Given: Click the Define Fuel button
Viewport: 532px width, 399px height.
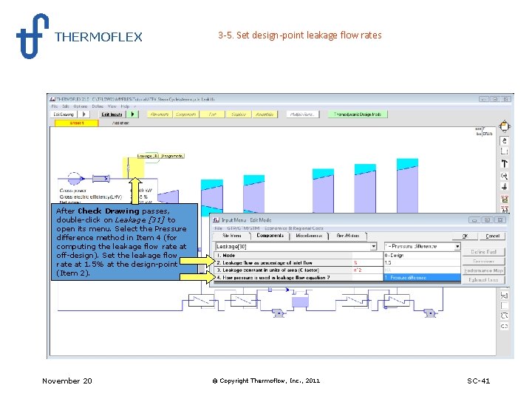Looking at the screenshot, I should coord(483,252).
